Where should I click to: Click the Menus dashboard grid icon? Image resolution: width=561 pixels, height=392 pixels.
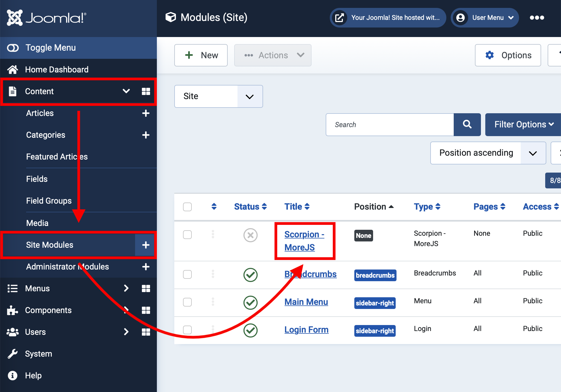pos(146,289)
